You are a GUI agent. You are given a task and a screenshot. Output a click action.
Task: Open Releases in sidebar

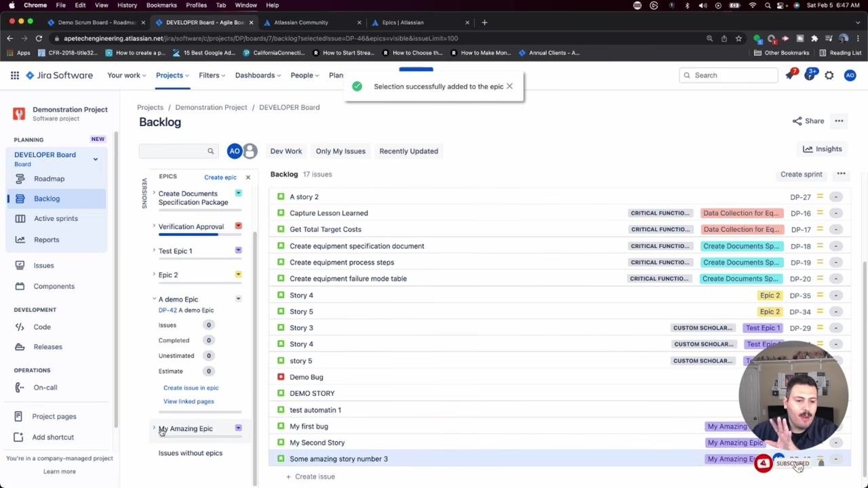pyautogui.click(x=47, y=346)
